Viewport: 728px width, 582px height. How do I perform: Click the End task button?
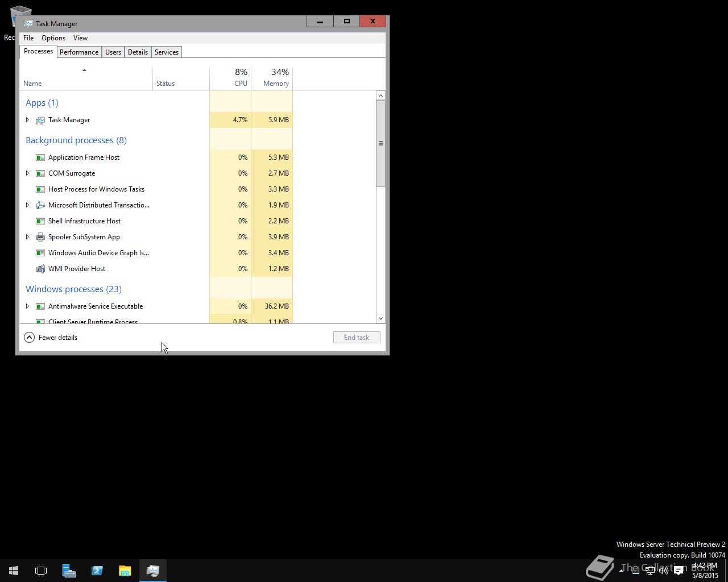point(357,338)
